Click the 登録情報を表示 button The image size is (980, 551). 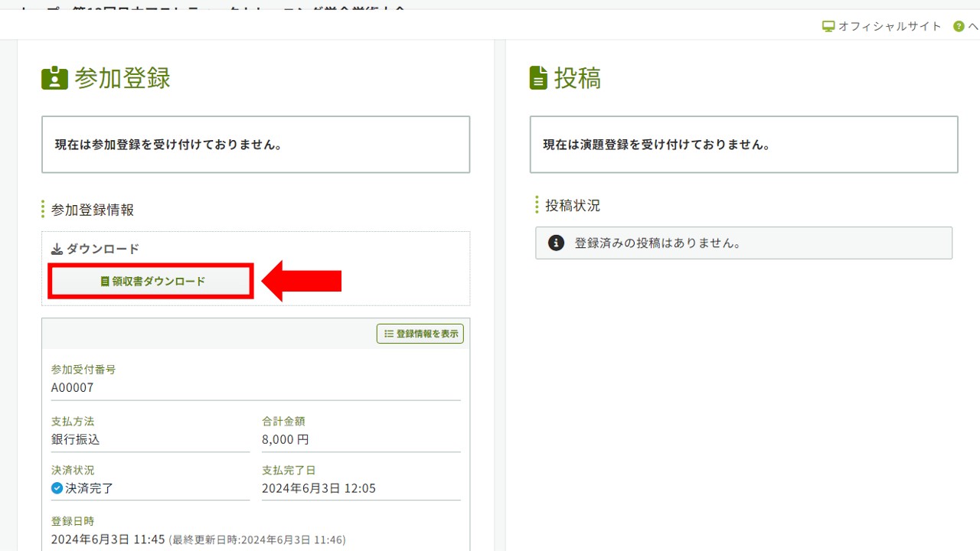(420, 334)
